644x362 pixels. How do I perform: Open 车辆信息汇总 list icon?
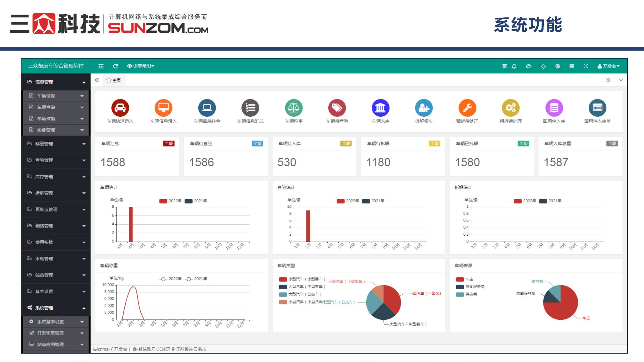[250, 108]
